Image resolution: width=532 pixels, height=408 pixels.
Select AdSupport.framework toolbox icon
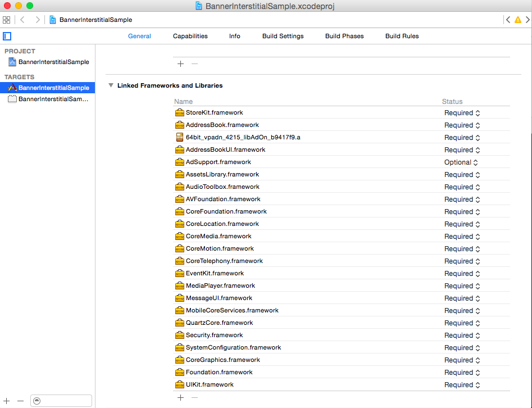[179, 162]
